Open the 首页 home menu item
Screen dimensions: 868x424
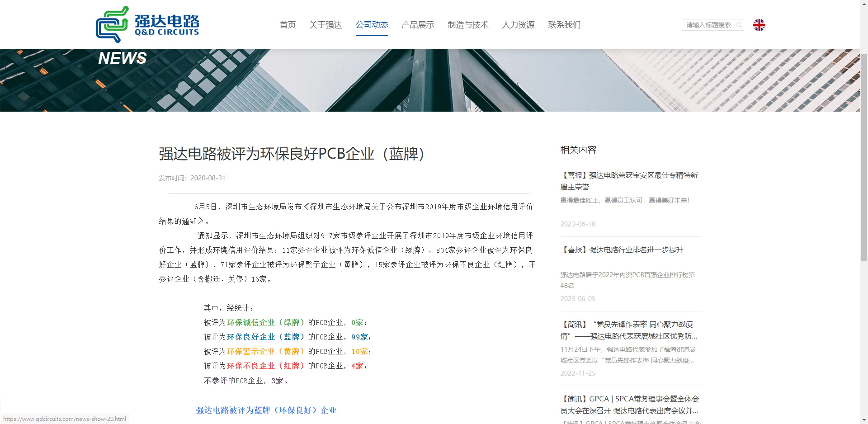(x=288, y=25)
